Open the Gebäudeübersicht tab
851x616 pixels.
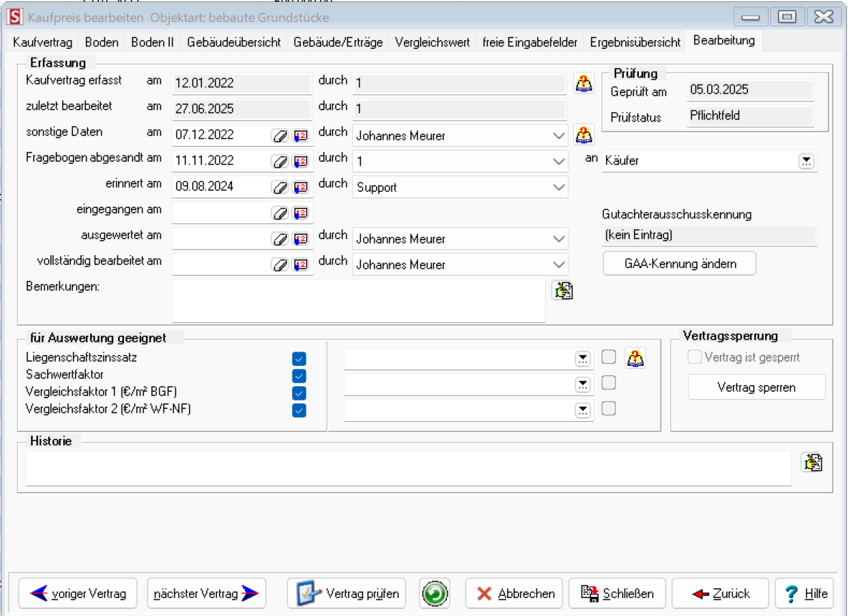tap(234, 42)
